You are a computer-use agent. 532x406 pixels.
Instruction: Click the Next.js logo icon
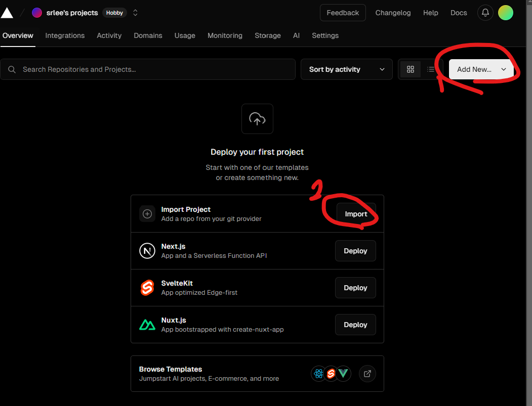(147, 251)
